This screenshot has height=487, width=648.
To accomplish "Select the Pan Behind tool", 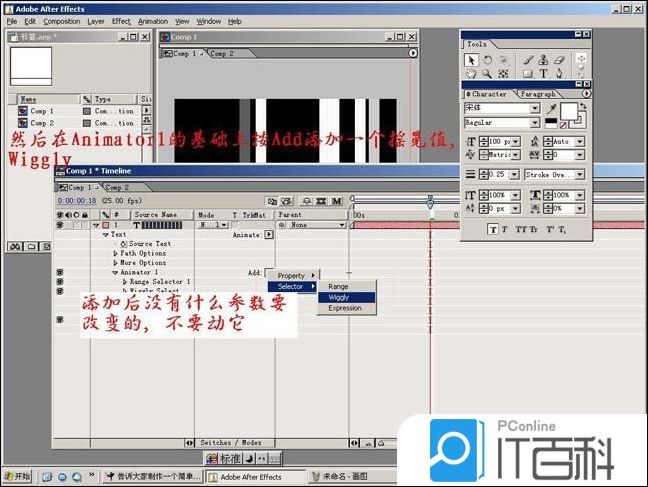I will (503, 74).
